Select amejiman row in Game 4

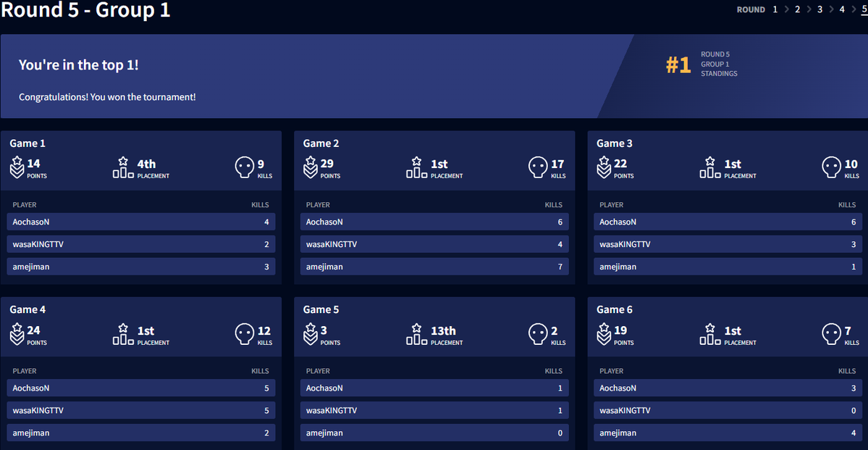click(x=141, y=433)
